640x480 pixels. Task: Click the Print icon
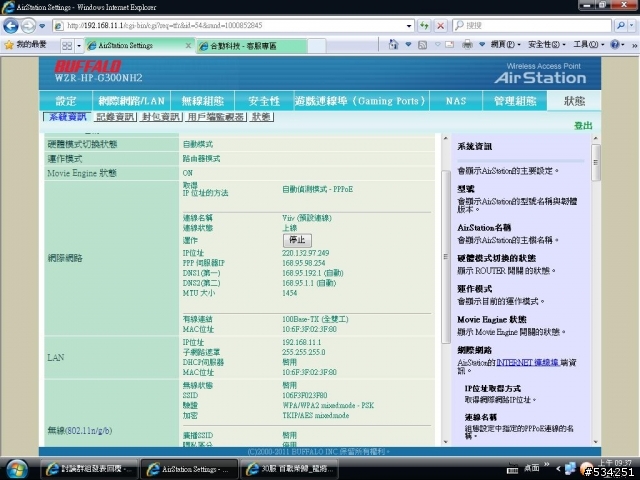(467, 44)
